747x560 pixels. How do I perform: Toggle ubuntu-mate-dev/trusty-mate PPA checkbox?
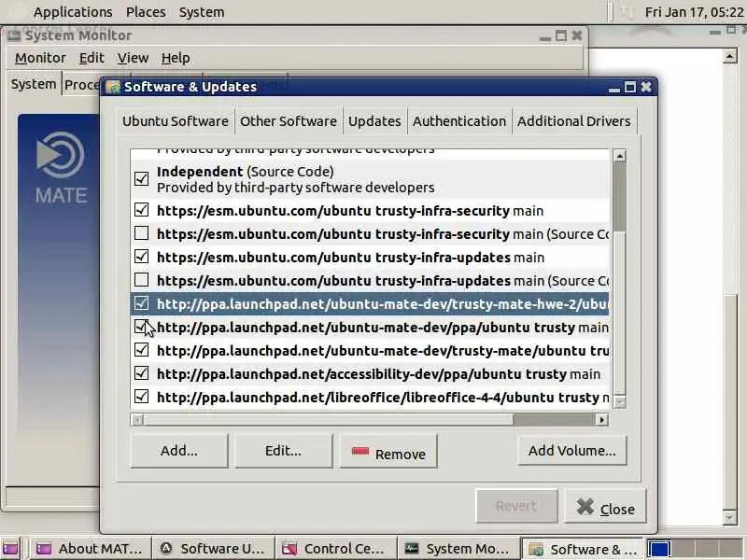(142, 350)
